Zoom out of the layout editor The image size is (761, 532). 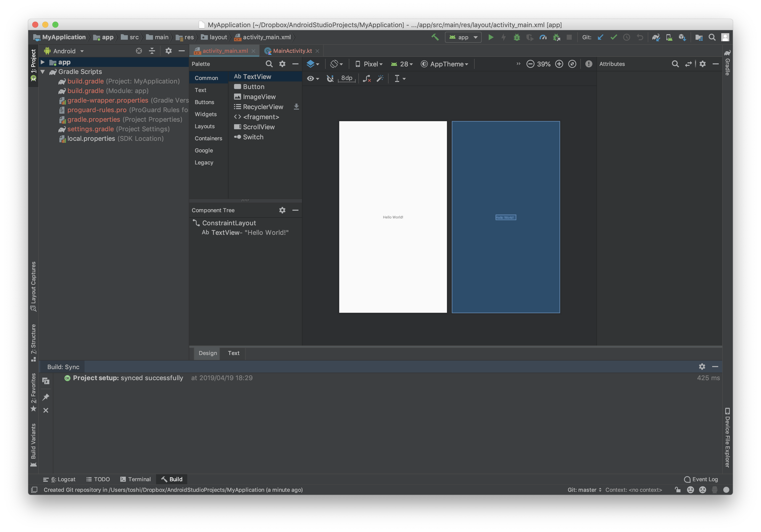click(530, 64)
